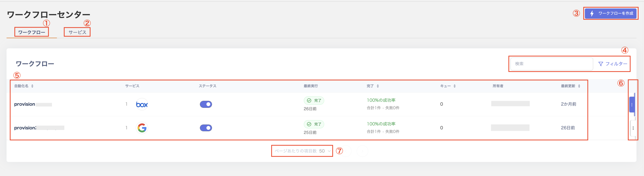Image resolution: width=644 pixels, height=176 pixels.
Task: Open the three-dot menu for the Google workflow
Action: click(633, 128)
